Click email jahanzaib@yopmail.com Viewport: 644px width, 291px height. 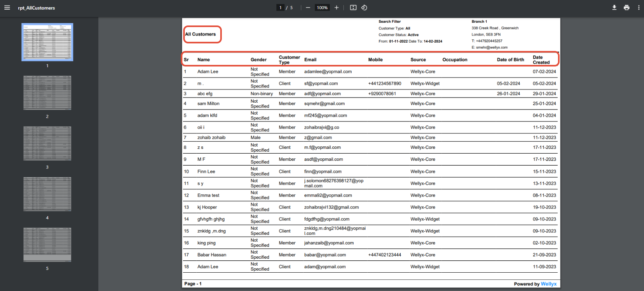pos(329,243)
